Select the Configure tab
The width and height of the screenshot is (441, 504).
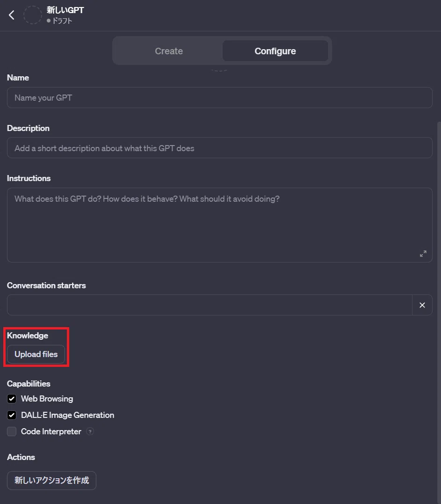click(275, 51)
